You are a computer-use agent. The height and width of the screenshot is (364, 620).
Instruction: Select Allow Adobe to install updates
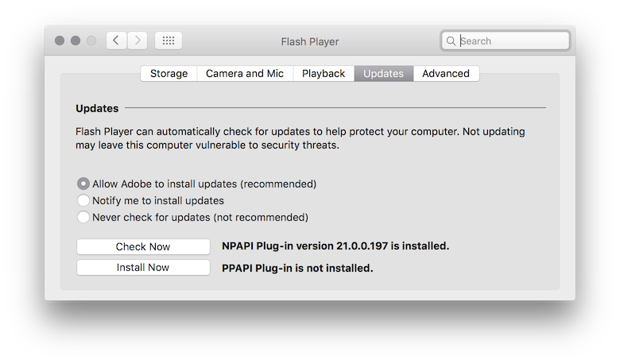tap(83, 184)
